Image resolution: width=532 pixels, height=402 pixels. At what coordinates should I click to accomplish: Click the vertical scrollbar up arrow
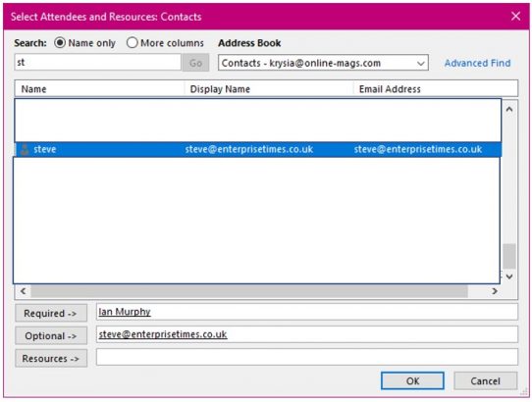509,110
